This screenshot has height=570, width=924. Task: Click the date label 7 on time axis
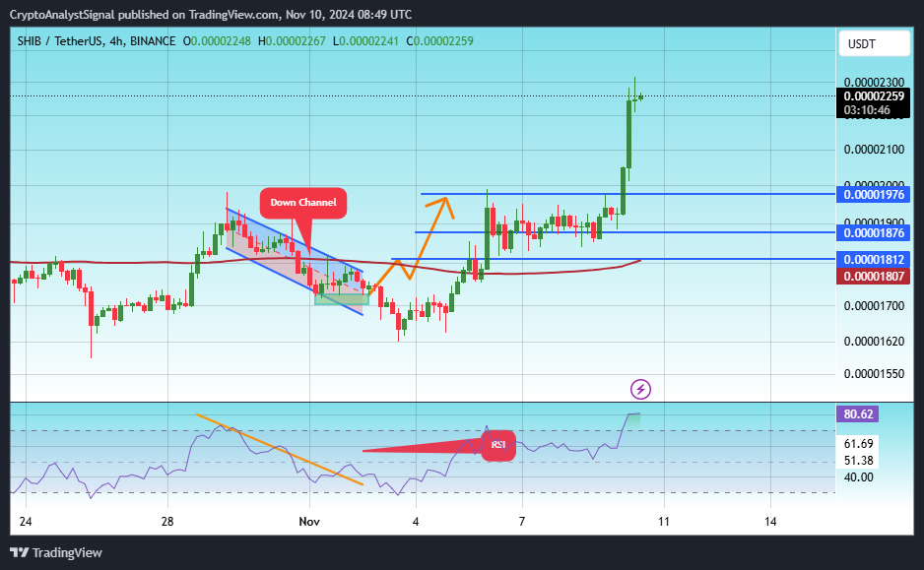[522, 522]
